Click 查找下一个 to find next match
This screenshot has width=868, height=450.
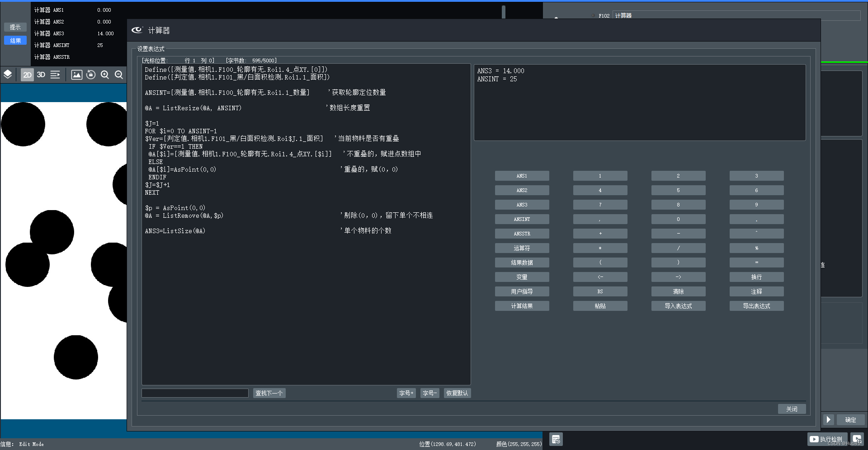269,393
